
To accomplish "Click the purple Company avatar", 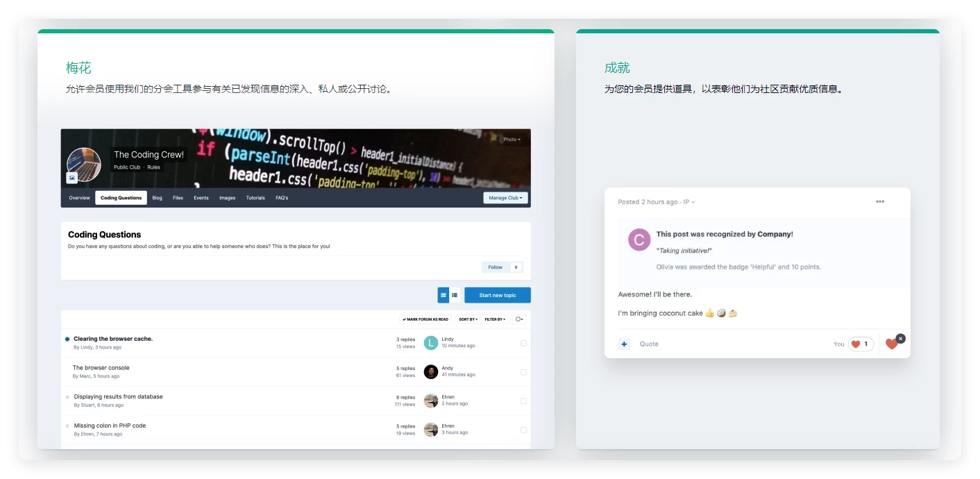I will pyautogui.click(x=639, y=239).
